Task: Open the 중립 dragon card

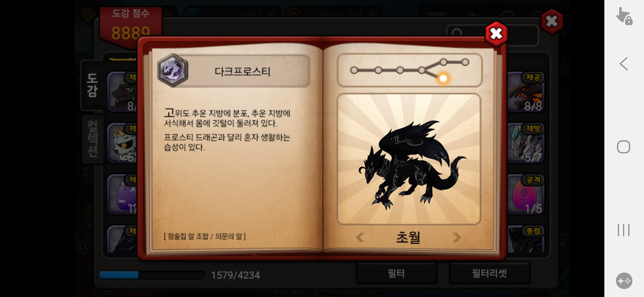Action: 525,239
